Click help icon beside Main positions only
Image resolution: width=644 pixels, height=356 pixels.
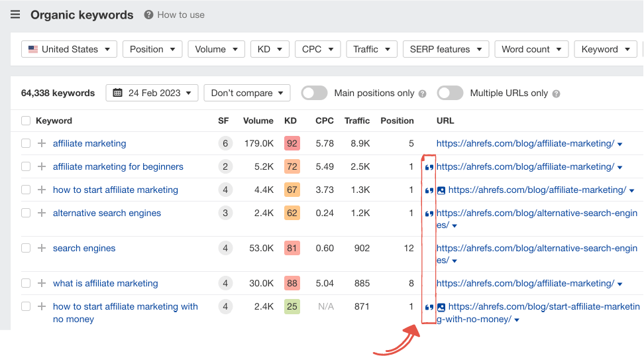pyautogui.click(x=422, y=93)
